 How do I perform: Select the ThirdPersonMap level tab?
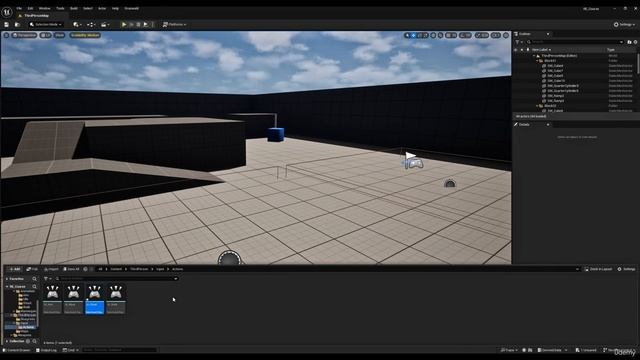click(x=36, y=16)
